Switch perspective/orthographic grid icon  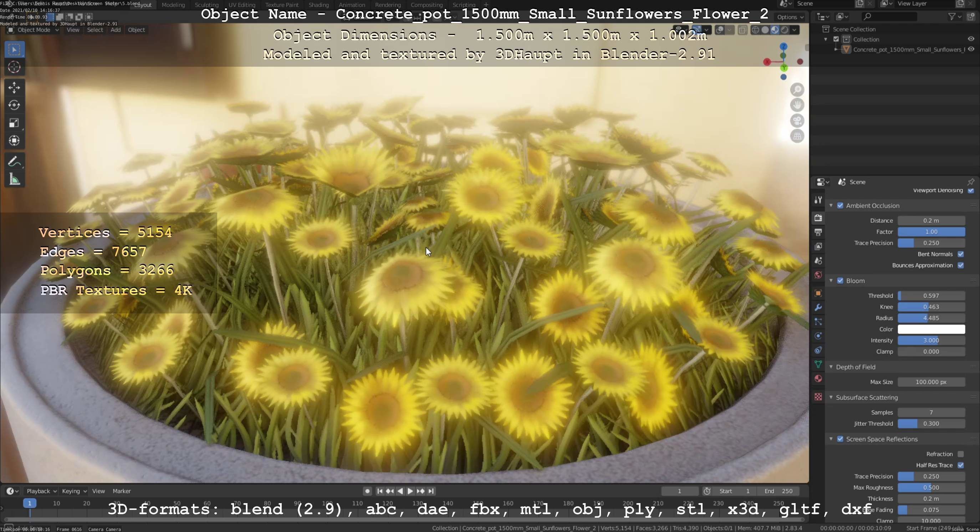pyautogui.click(x=797, y=136)
